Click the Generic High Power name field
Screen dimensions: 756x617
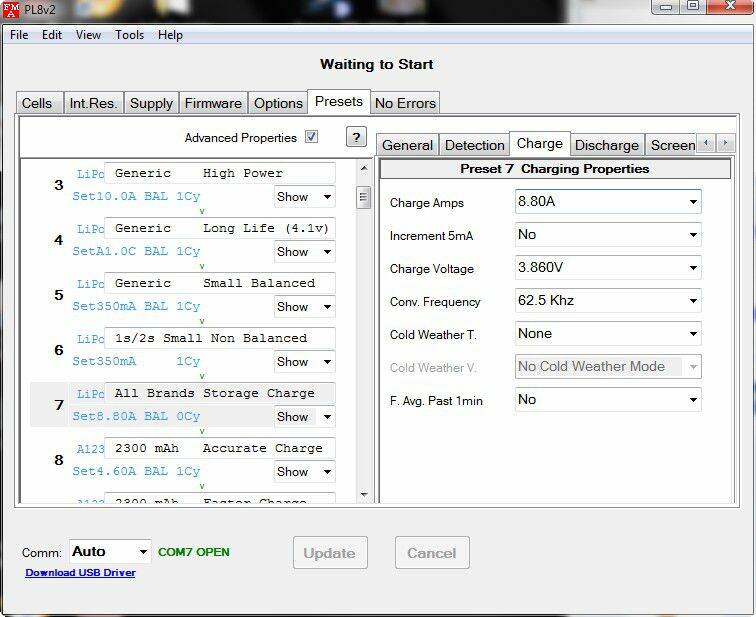click(x=219, y=173)
